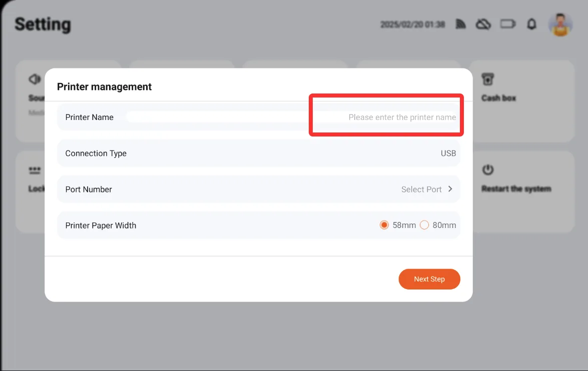The height and width of the screenshot is (371, 588).
Task: Click the Lock screen keypad icon
Action: pyautogui.click(x=35, y=170)
